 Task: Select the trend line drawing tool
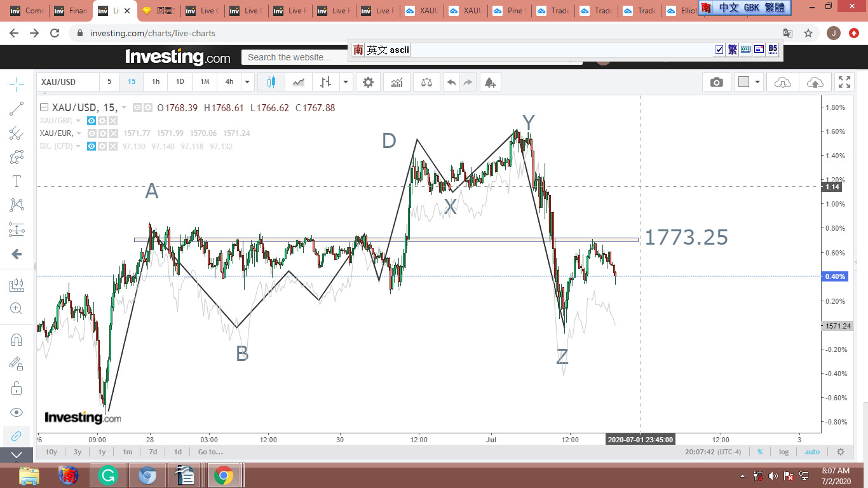[17, 109]
